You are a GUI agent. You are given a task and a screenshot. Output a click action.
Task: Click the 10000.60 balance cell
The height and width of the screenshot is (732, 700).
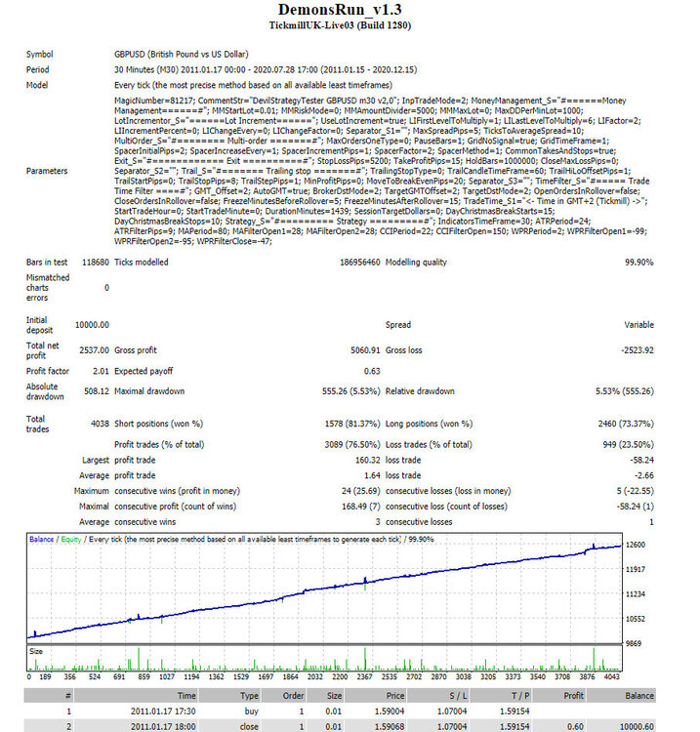(x=637, y=727)
